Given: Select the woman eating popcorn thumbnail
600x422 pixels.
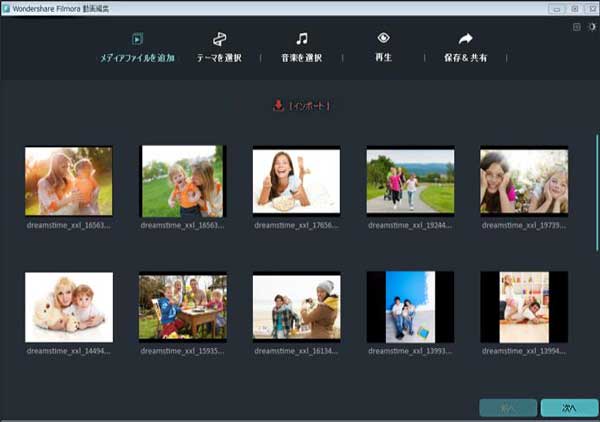Looking at the screenshot, I should coord(296,181).
